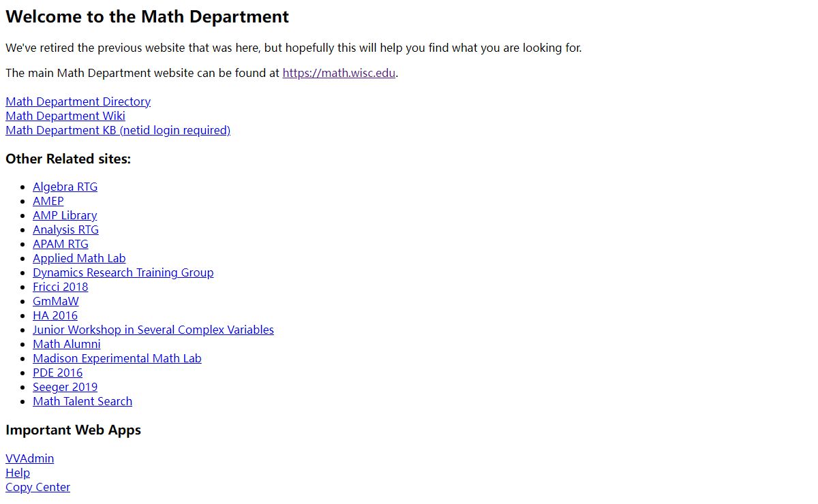Select the Welcome to the Math Department heading
The width and height of the screenshot is (818, 504).
click(147, 17)
